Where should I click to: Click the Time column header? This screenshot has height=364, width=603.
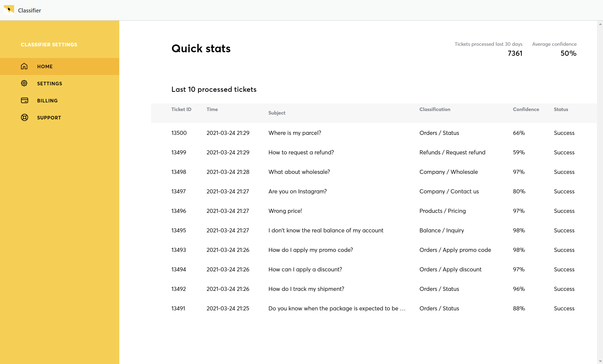point(212,109)
